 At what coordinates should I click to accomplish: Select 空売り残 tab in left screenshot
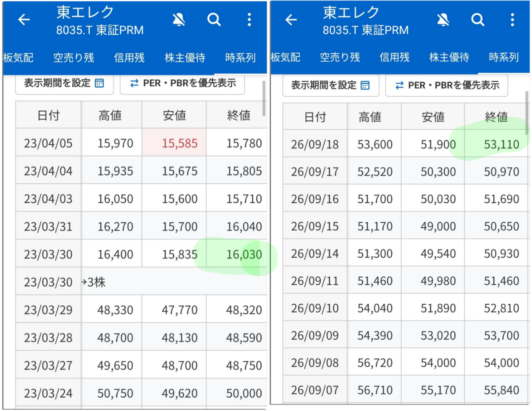coord(74,58)
